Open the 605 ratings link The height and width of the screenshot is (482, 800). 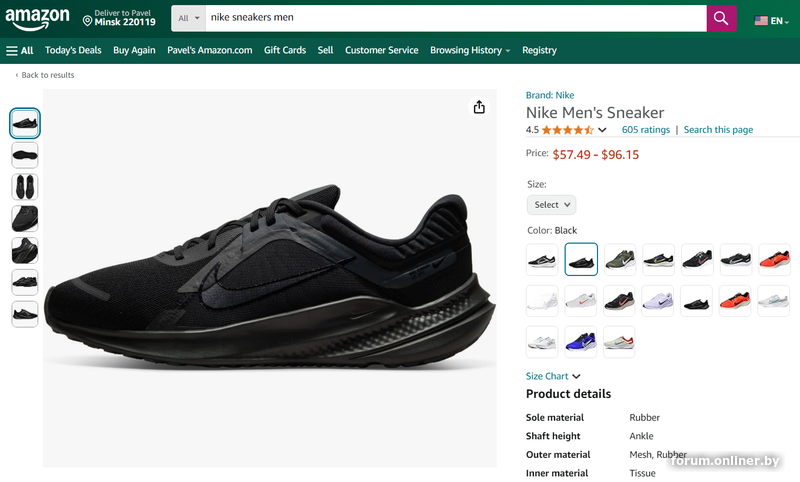pos(645,130)
